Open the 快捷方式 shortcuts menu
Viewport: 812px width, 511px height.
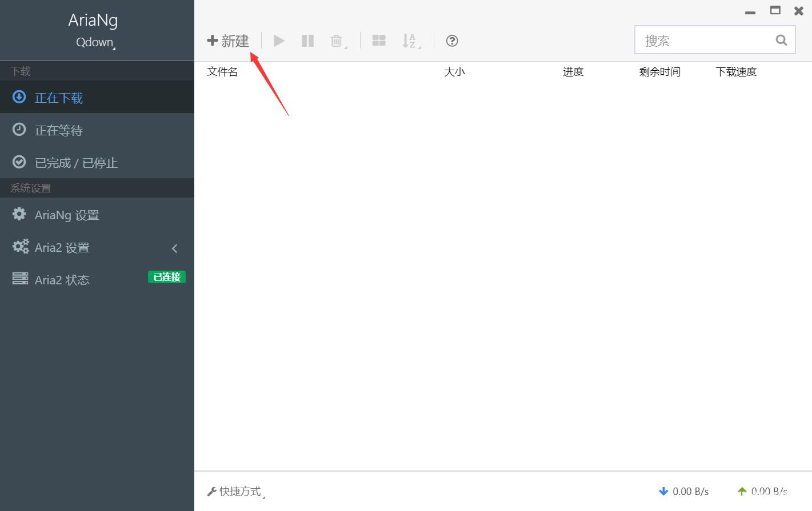(x=235, y=492)
